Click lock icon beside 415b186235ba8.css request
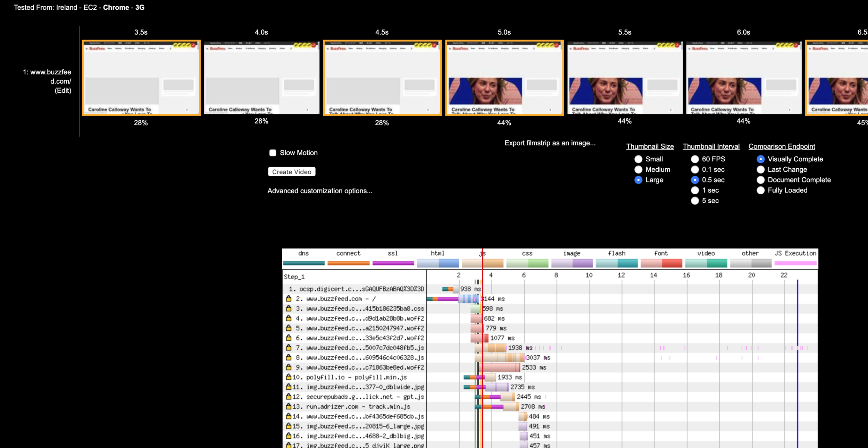 (289, 308)
